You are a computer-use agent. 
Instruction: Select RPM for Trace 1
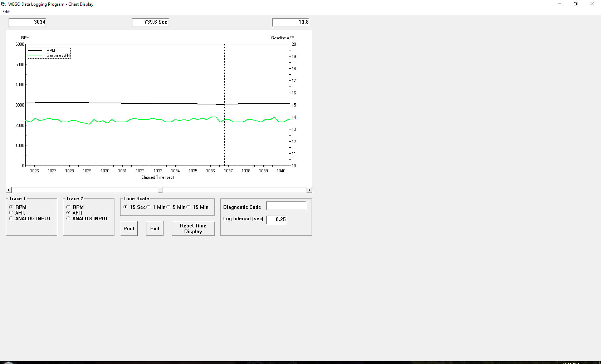(x=11, y=207)
